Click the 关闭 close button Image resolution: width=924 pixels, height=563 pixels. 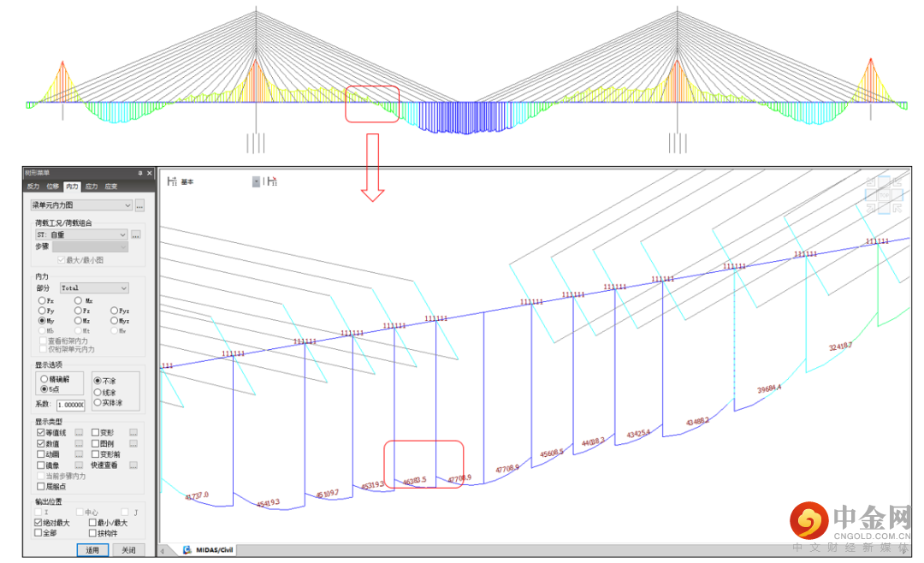128,550
